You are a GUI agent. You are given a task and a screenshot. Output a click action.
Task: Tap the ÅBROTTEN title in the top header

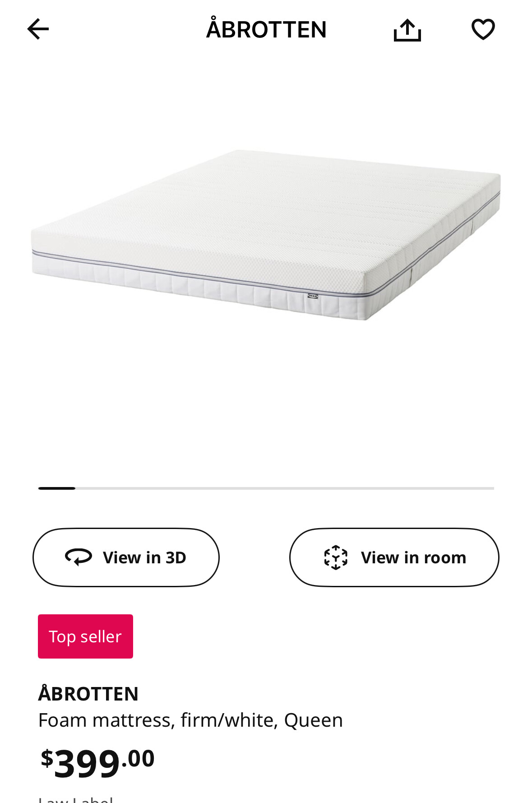pos(266,29)
